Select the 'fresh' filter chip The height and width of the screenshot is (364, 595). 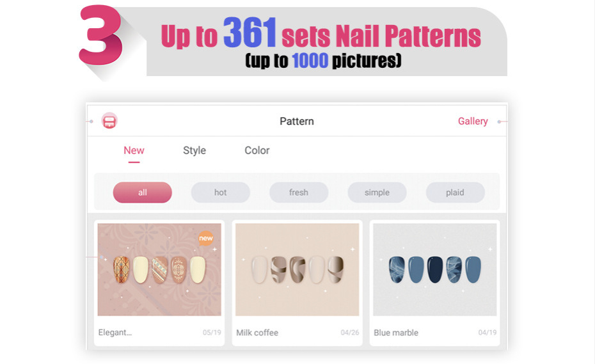[x=299, y=193]
